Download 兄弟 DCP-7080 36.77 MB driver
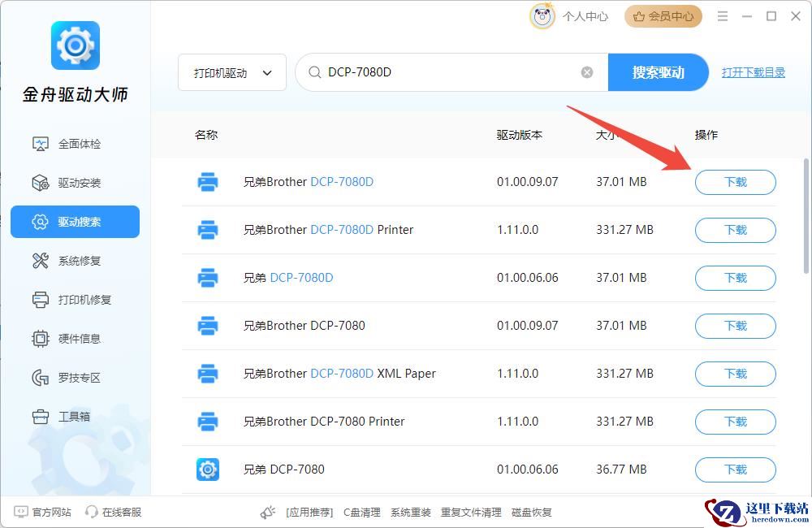Image resolution: width=812 pixels, height=528 pixels. pos(736,470)
